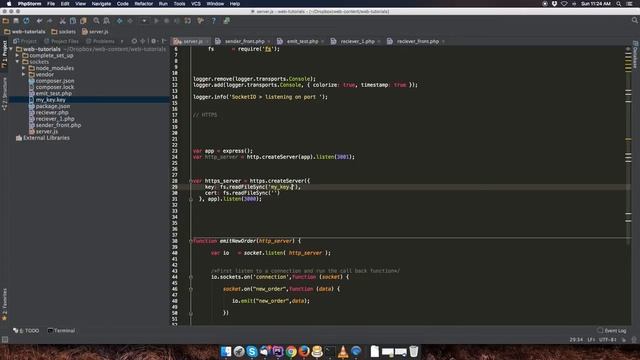Open the Refactor menu
Viewport: 640px width, 360px height.
click(144, 4)
